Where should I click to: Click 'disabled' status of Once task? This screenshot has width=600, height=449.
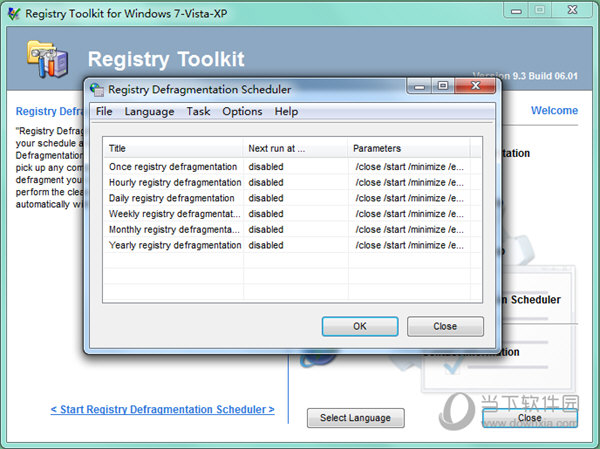(x=266, y=167)
